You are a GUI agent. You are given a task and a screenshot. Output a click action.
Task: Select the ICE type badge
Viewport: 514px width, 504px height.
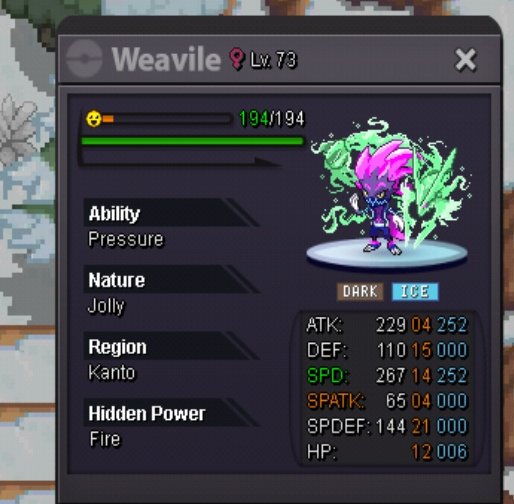click(415, 292)
